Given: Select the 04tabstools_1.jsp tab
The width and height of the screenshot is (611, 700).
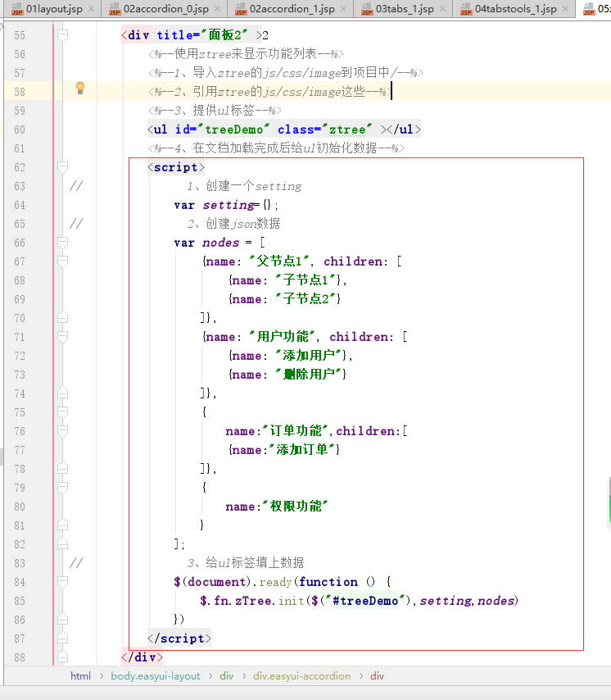Looking at the screenshot, I should pyautogui.click(x=515, y=9).
